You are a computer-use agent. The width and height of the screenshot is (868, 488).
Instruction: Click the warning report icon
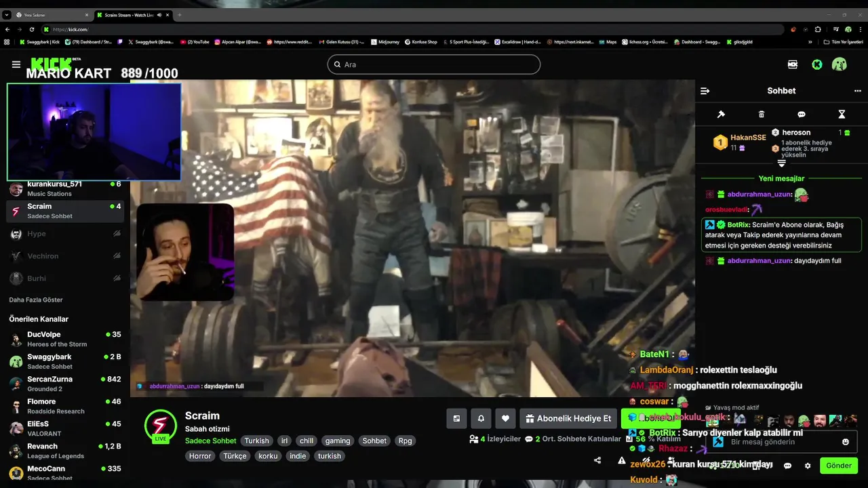621,460
